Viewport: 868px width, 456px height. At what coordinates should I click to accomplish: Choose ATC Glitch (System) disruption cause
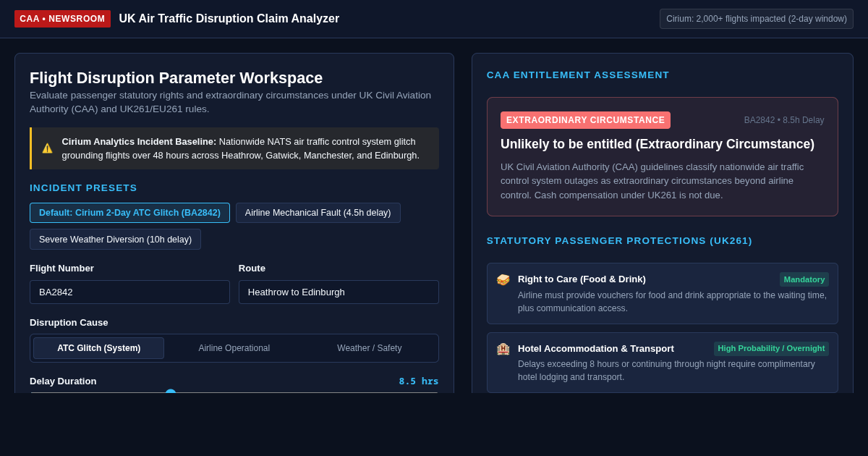(99, 348)
